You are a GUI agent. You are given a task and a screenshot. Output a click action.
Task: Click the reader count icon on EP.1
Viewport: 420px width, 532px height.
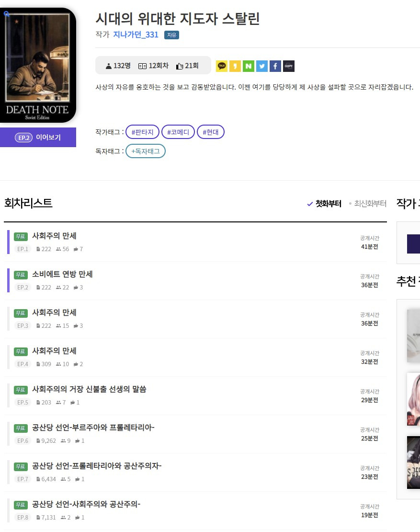(58, 249)
